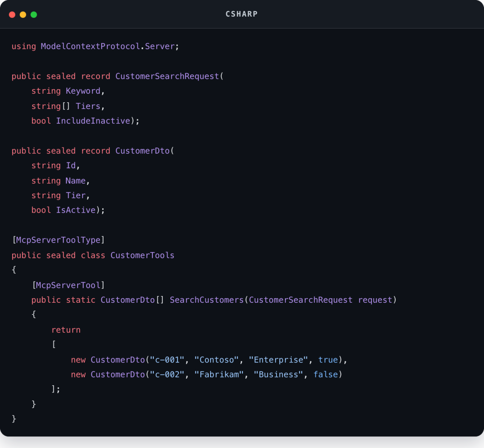
Task: Click the 'Name' parameter in CustomerDto
Action: (x=76, y=181)
